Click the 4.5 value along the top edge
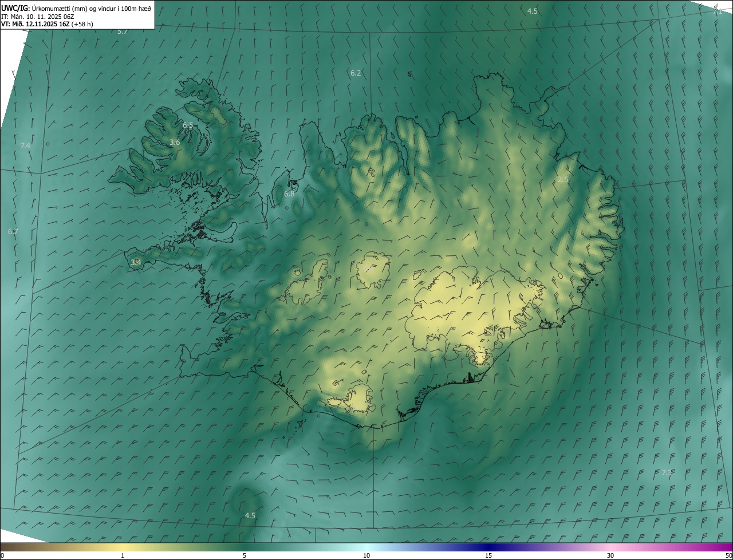This screenshot has width=733, height=560. (533, 11)
